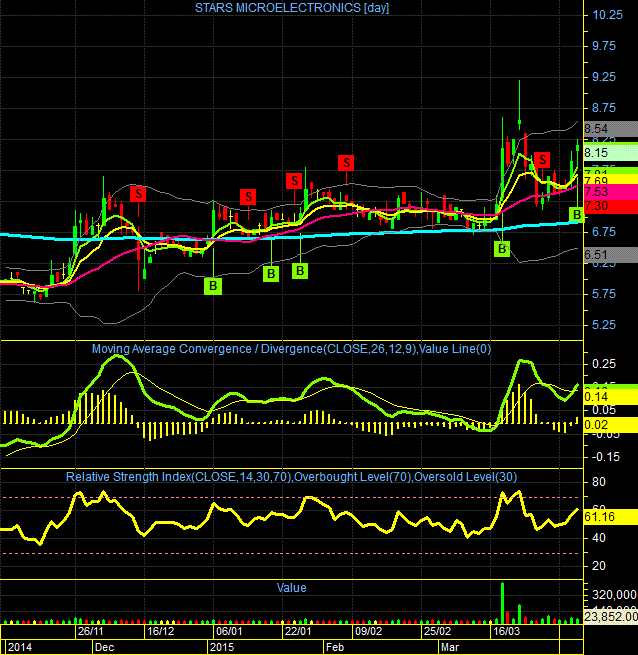Click the 23,852.00 volume value label

(611, 617)
